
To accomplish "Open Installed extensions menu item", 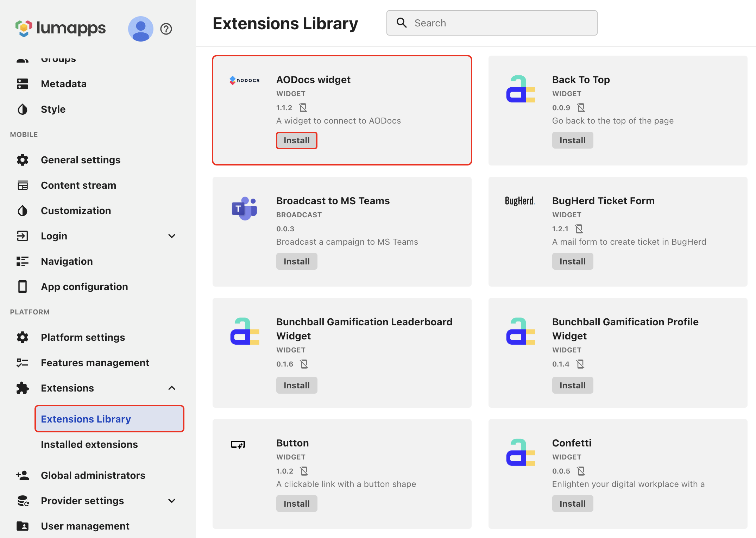I will click(89, 444).
